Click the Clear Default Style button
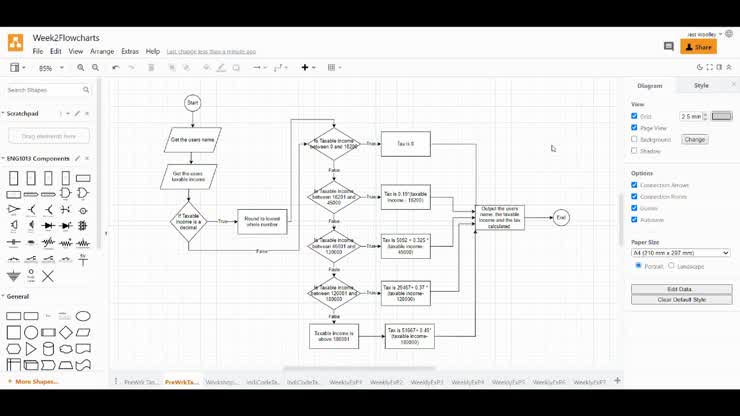 681,300
